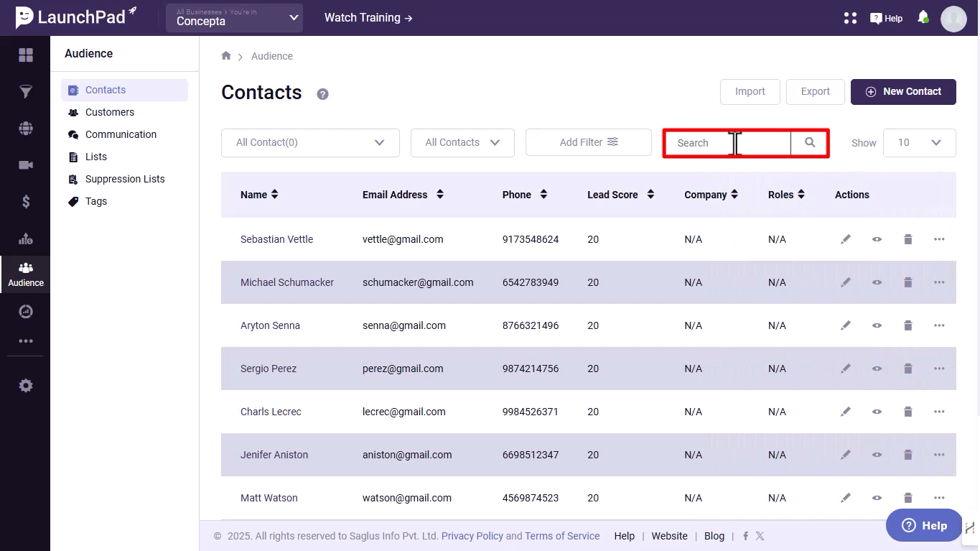View Jenifer Aniston with eye icon
Viewport: 980px width, 551px height.
click(877, 455)
